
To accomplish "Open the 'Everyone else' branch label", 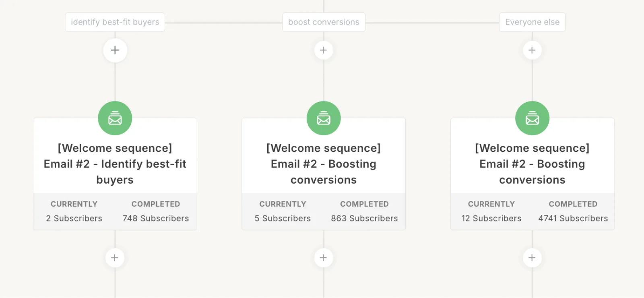I will coord(532,22).
